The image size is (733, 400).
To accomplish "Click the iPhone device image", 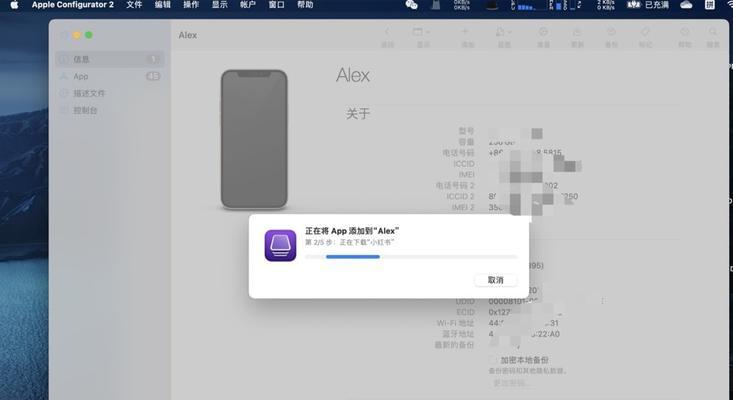I will click(x=254, y=139).
